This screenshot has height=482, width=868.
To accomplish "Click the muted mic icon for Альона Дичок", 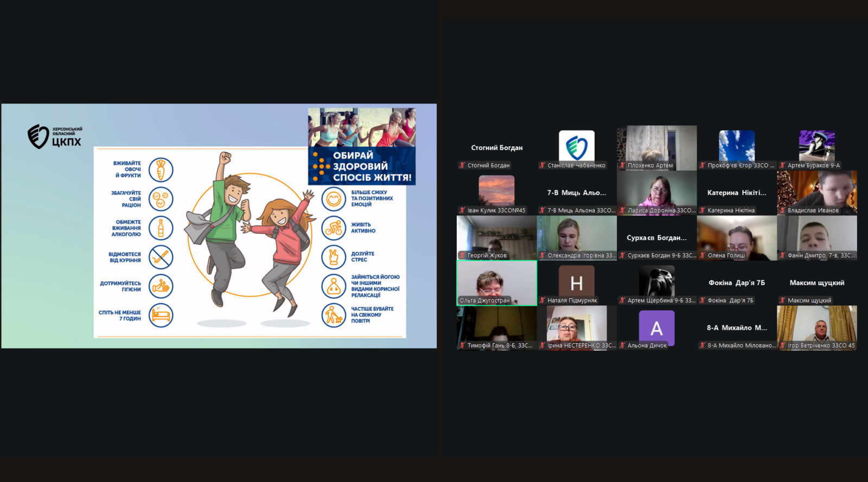I will click(622, 345).
